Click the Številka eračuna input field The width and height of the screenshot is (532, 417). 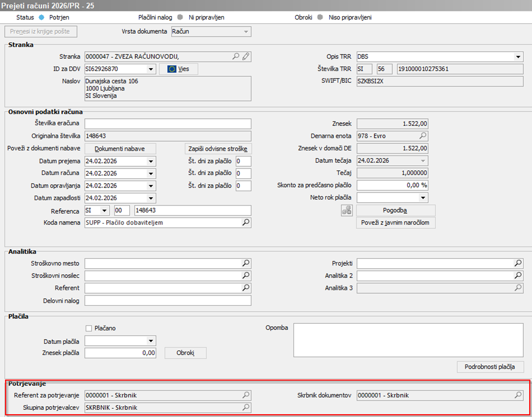[168, 124]
